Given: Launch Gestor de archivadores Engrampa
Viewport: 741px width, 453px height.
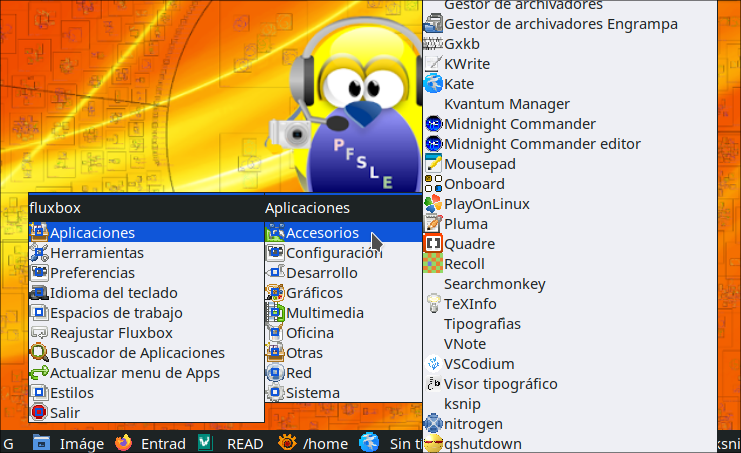Looking at the screenshot, I should [570, 24].
